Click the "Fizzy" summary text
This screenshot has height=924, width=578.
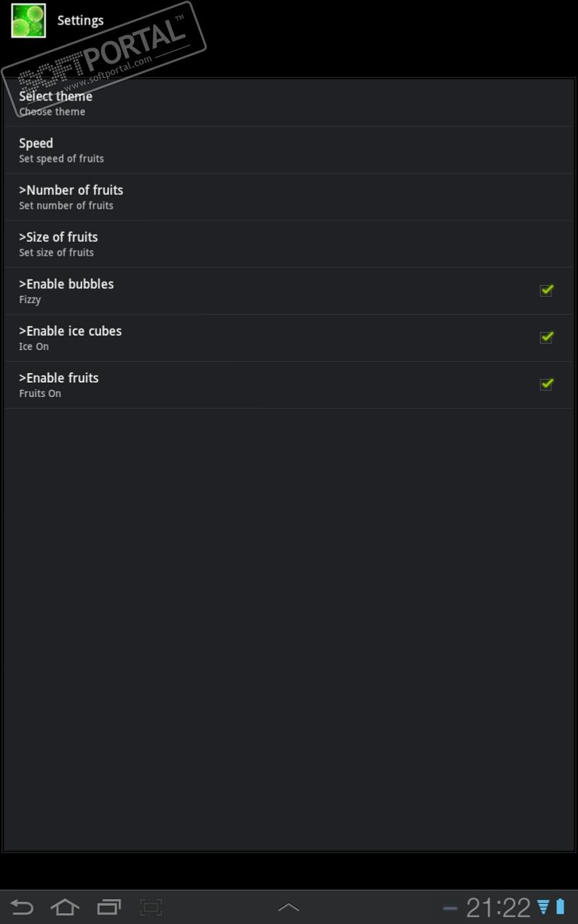tap(30, 300)
